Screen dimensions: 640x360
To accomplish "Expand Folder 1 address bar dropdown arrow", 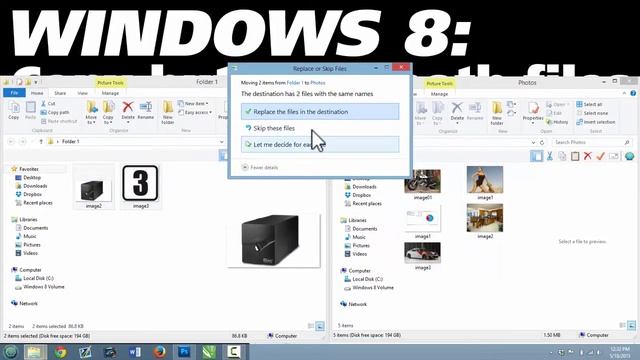I will tap(222, 142).
